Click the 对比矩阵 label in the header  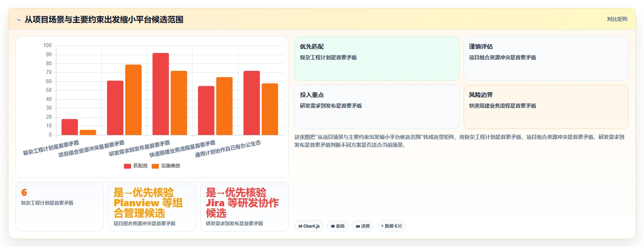click(x=617, y=19)
